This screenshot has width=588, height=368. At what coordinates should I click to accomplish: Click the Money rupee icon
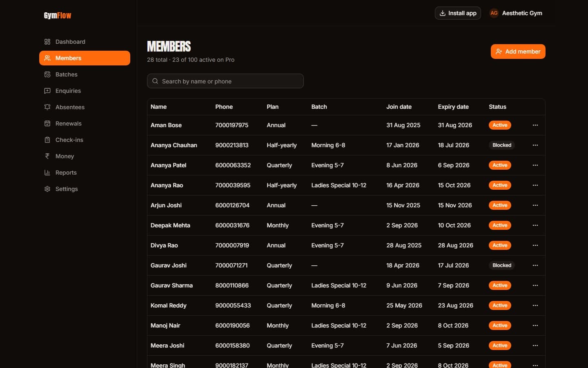click(47, 156)
